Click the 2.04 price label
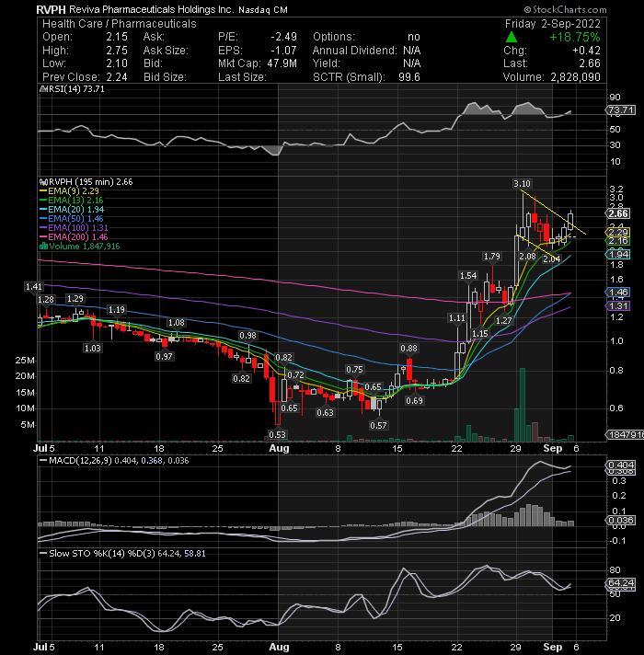Viewport: 644px width, 655px height. [551, 259]
